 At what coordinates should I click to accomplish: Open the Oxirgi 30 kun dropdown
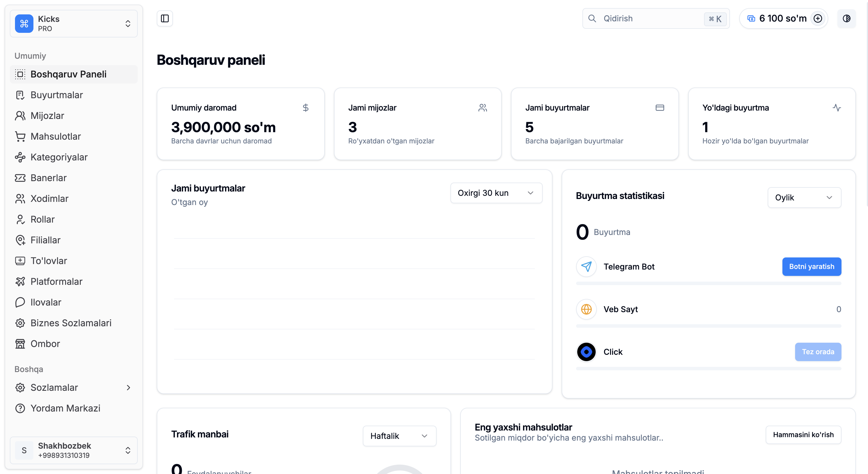tap(496, 193)
